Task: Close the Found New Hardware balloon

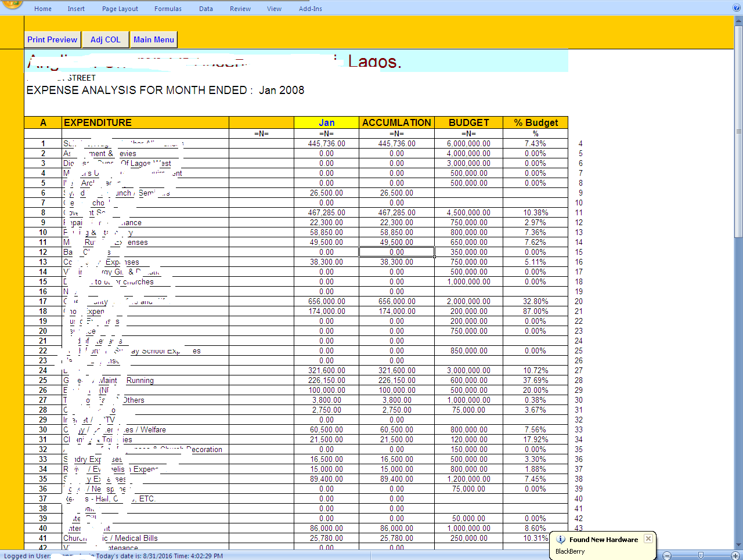Action: click(648, 539)
